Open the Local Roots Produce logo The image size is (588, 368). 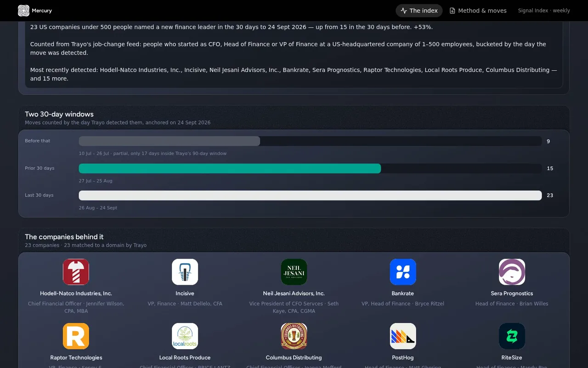pyautogui.click(x=185, y=336)
